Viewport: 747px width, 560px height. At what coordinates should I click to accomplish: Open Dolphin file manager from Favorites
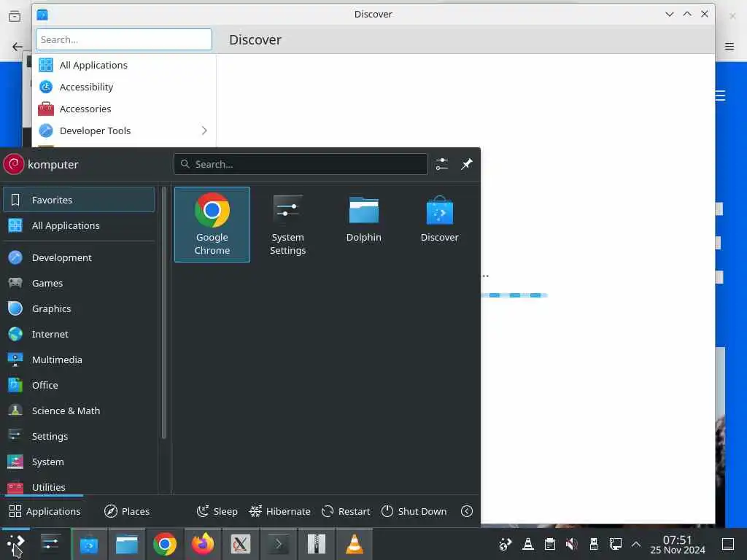tap(363, 225)
